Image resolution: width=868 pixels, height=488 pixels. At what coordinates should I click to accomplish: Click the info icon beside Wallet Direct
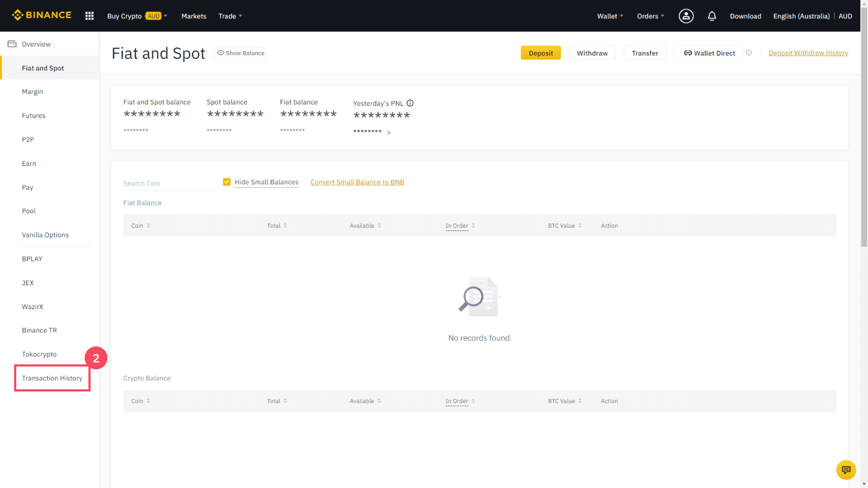tap(749, 53)
